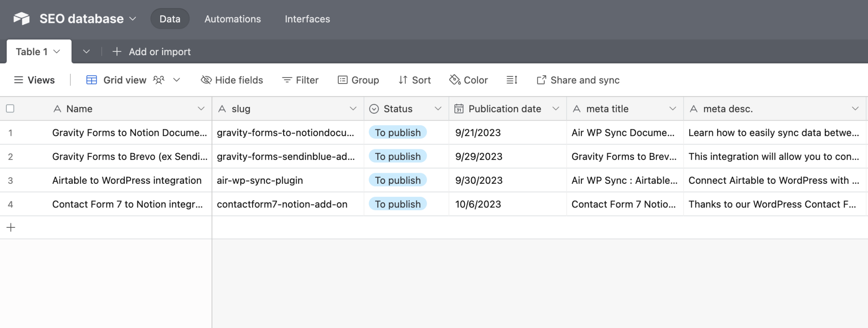This screenshot has width=868, height=328.
Task: Click the To publish status in row 1
Action: (x=398, y=132)
